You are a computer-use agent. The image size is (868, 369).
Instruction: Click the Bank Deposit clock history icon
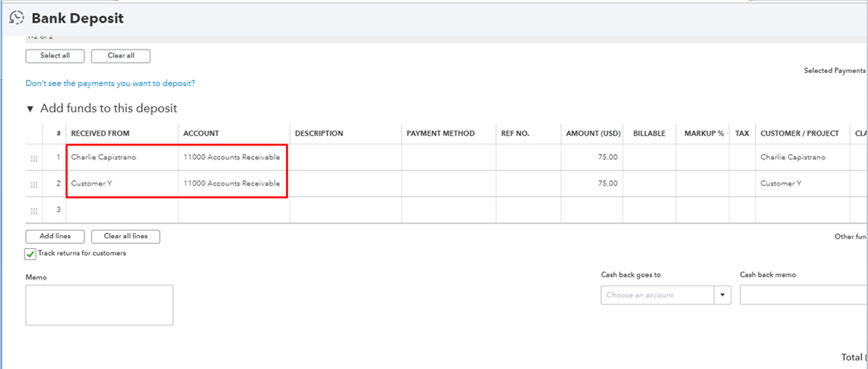[16, 17]
